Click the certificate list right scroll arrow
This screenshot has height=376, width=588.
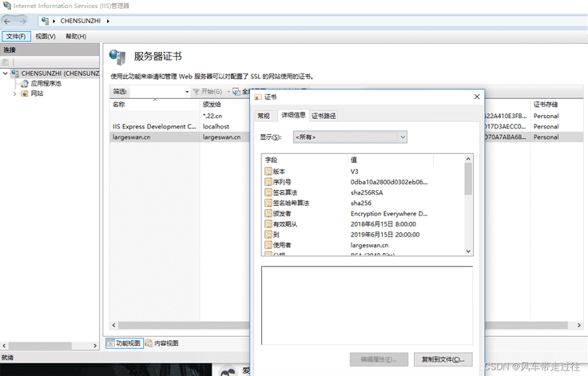tap(579, 325)
